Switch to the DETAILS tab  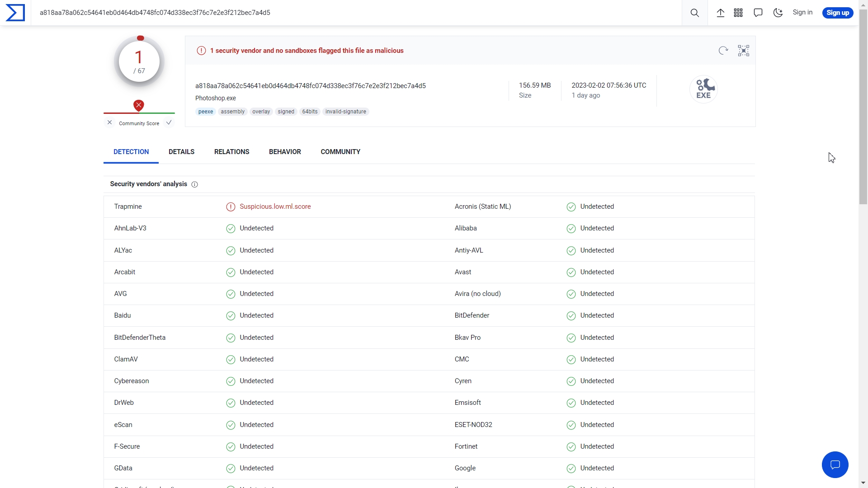(181, 152)
